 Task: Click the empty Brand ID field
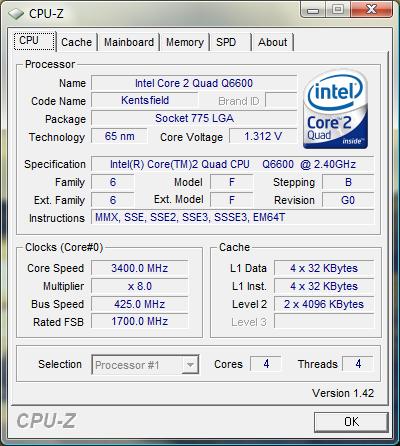tap(281, 100)
